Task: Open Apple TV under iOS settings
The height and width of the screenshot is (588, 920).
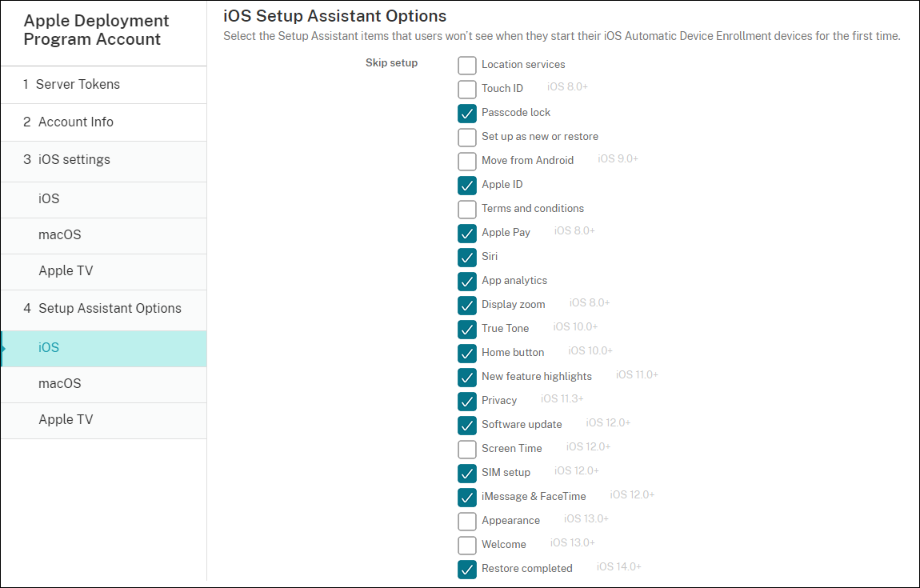Action: [66, 271]
